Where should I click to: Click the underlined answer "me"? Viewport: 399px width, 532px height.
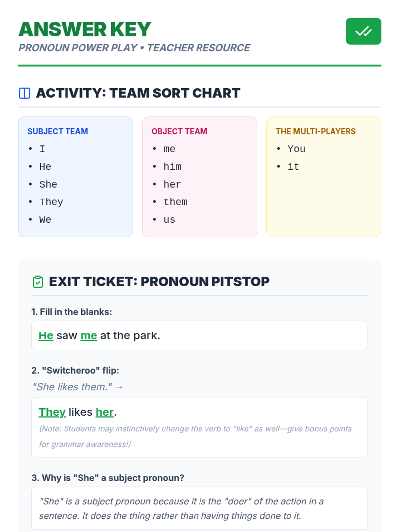89,335
